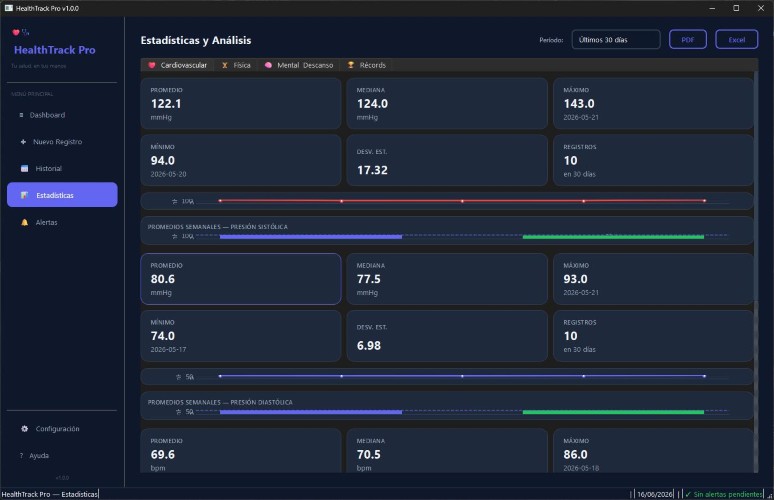Click the bell icon beside Alertas

tap(24, 222)
